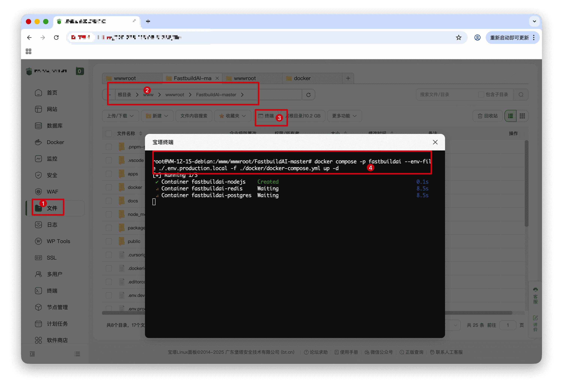Viewport: 563px width, 392px height.
Task: Open the 计划任务 scheduled tasks section
Action: [x=57, y=324]
